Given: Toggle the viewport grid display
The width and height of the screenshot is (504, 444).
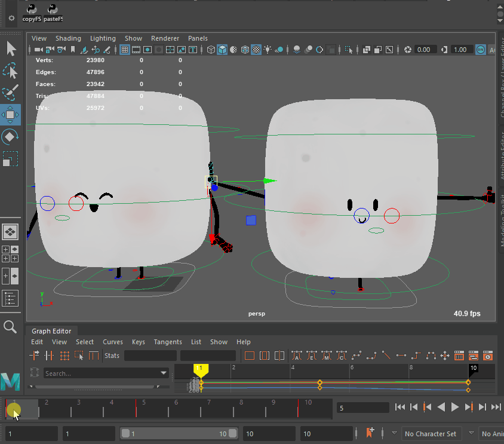Looking at the screenshot, I should point(125,50).
